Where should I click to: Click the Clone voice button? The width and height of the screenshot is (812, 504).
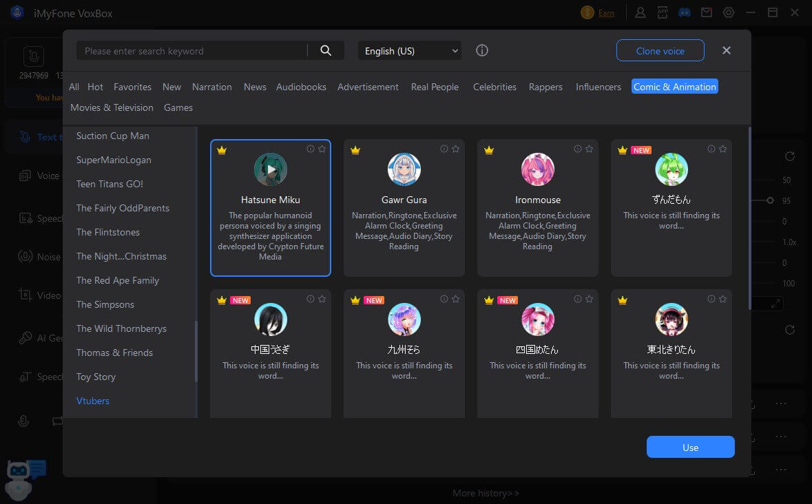[x=660, y=51]
